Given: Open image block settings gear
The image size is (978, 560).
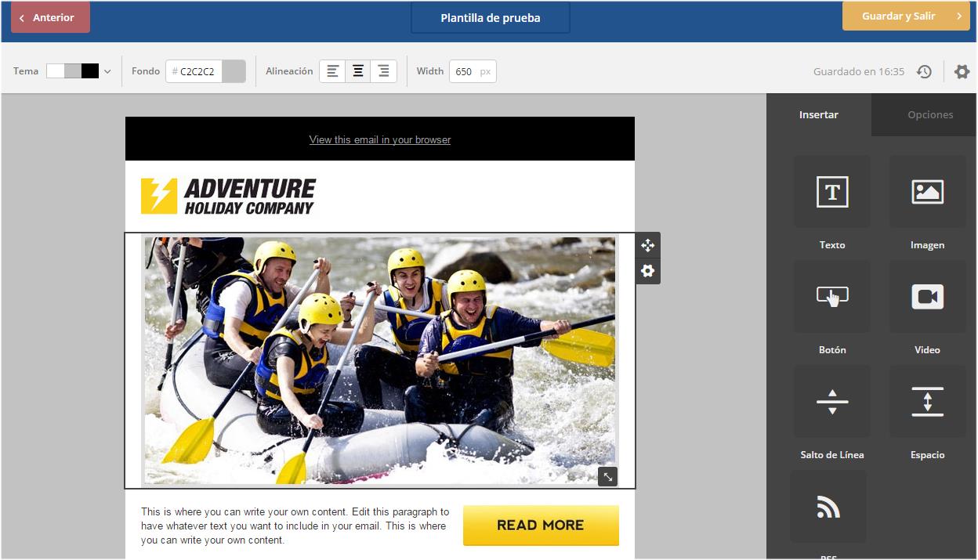Looking at the screenshot, I should 648,271.
